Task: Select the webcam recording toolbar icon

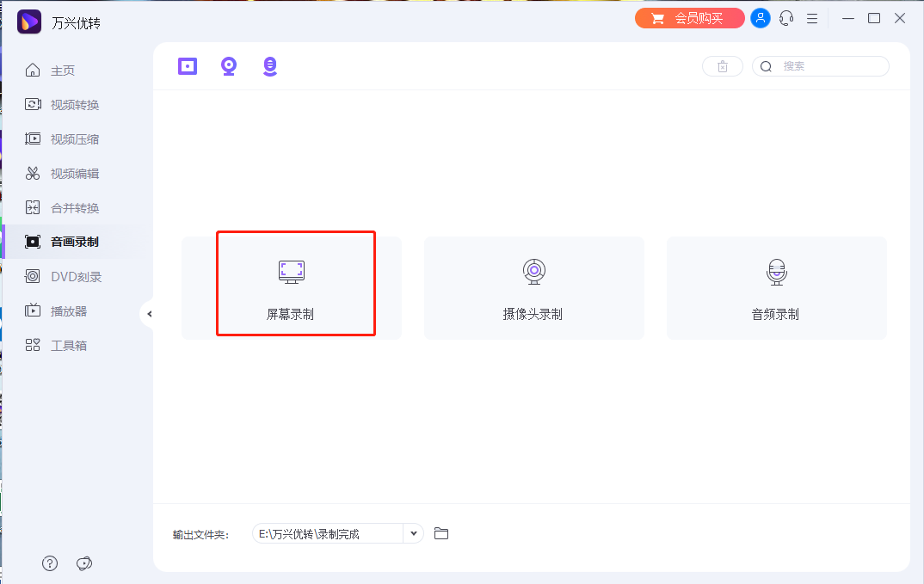Action: pyautogui.click(x=229, y=65)
